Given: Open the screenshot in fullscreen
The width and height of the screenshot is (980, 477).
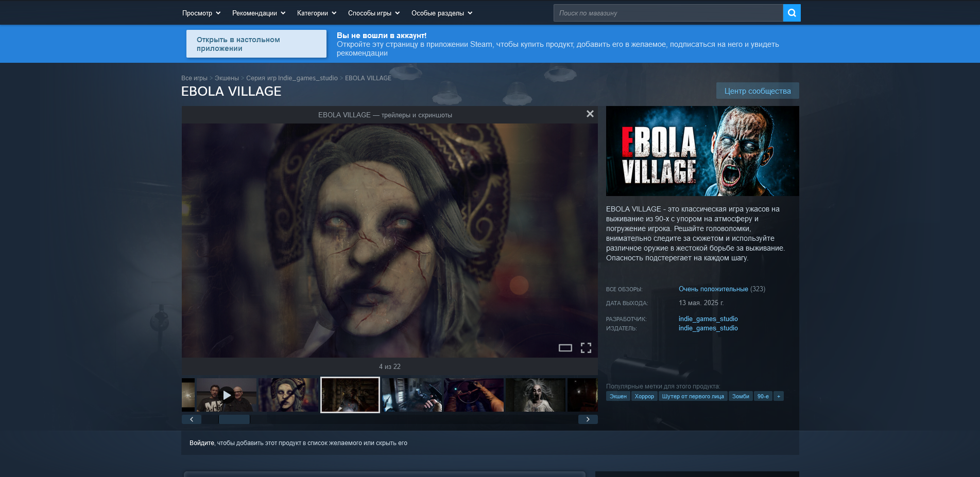Looking at the screenshot, I should [586, 348].
